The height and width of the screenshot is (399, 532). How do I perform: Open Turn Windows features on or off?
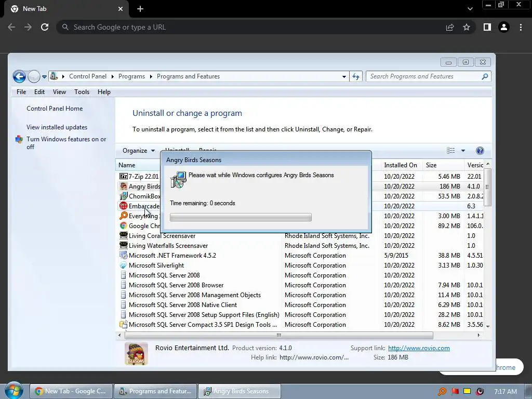pos(66,143)
